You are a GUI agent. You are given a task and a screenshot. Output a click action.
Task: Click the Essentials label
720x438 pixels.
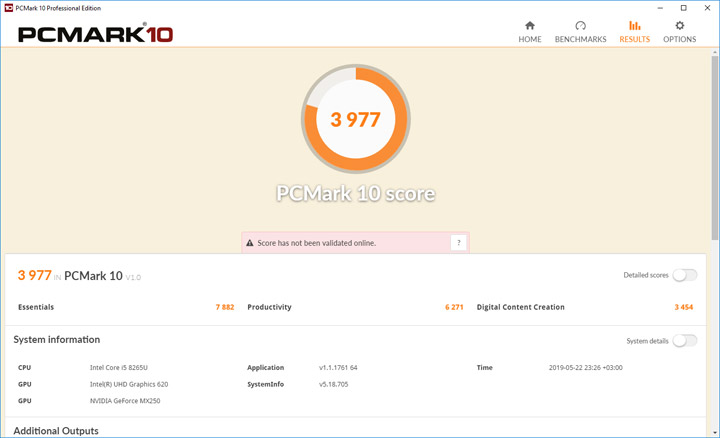click(x=36, y=307)
